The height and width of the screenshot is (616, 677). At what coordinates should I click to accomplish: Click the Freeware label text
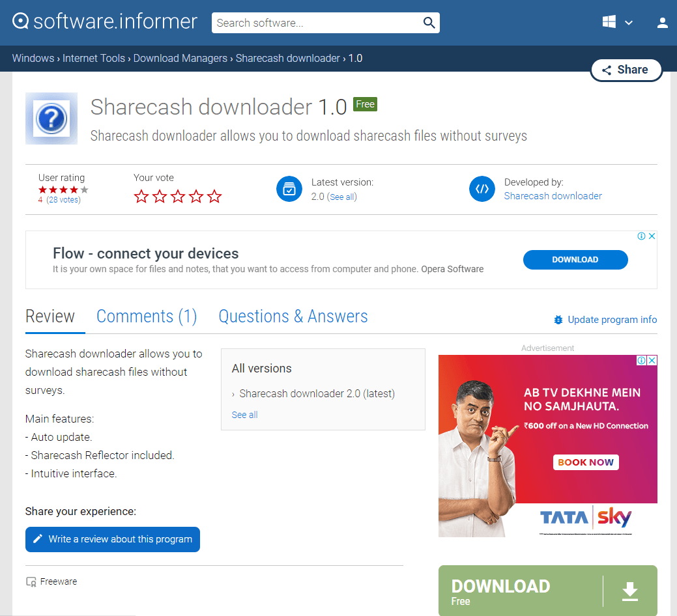tap(59, 581)
